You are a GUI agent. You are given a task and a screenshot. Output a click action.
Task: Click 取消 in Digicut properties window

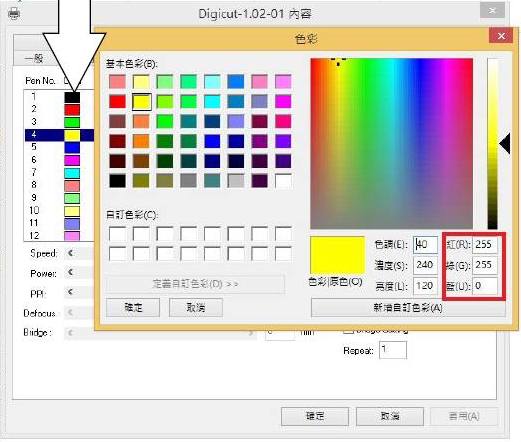[390, 416]
